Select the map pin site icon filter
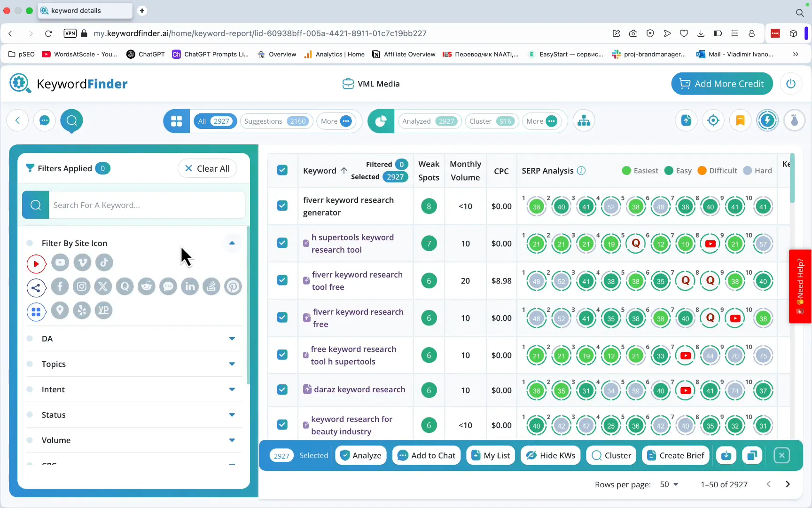812x508 pixels. [x=60, y=310]
